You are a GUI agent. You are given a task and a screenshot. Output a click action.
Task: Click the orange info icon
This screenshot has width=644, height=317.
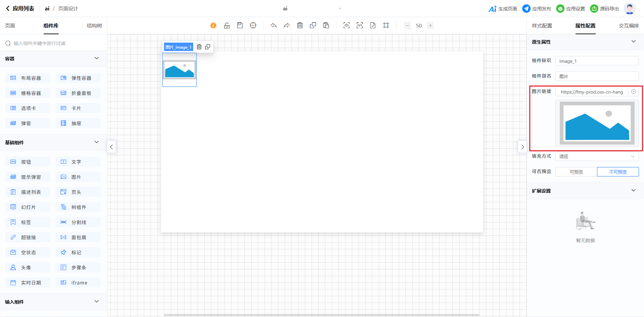click(x=213, y=25)
